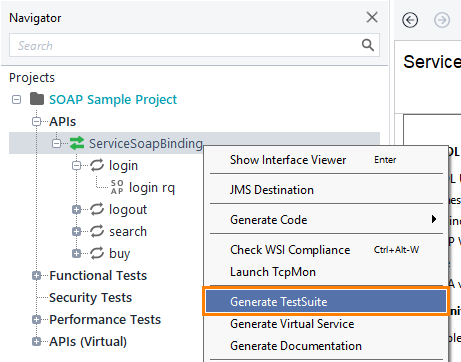Select the APIs tree label
This screenshot has height=362, width=461.
(63, 121)
